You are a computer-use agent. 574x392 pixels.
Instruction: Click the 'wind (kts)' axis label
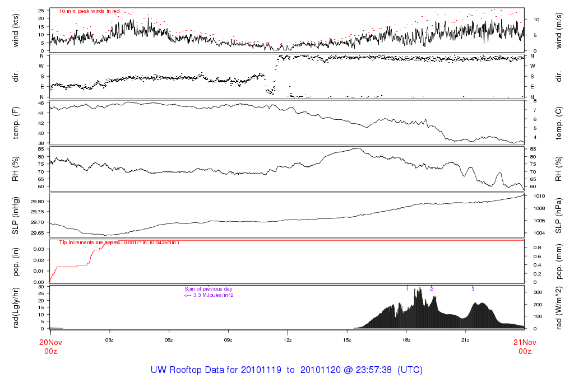coord(17,30)
